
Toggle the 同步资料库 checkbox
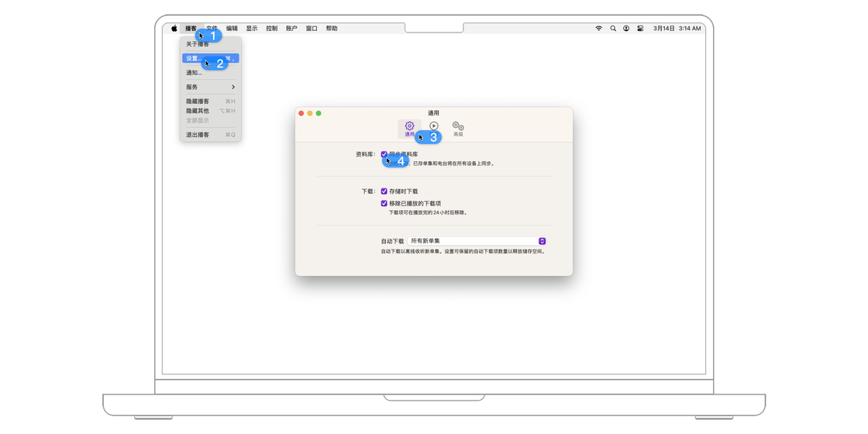click(384, 154)
